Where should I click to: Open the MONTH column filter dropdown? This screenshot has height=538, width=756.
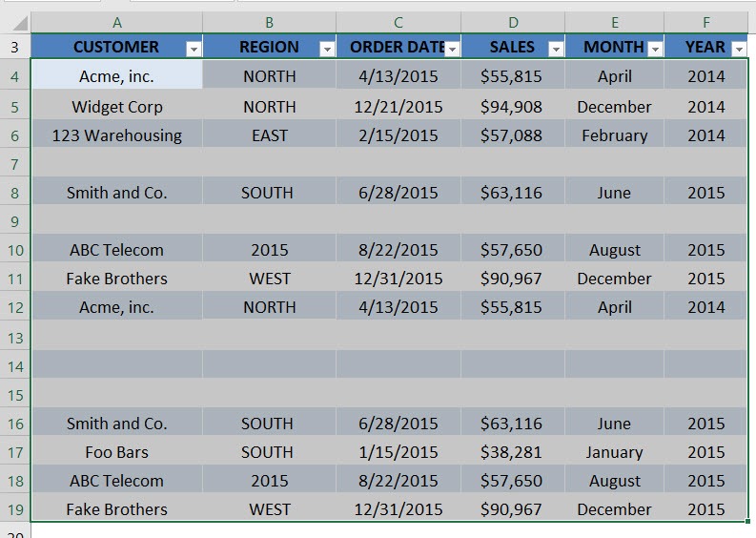655,49
